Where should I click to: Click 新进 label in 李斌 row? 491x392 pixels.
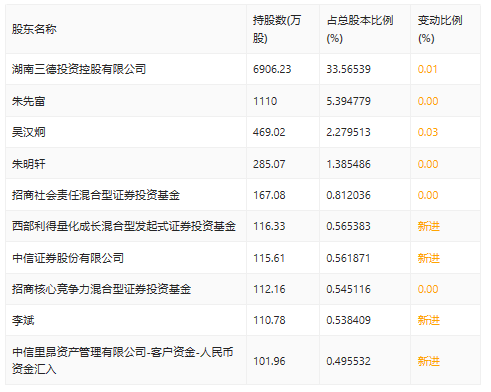[x=429, y=320]
